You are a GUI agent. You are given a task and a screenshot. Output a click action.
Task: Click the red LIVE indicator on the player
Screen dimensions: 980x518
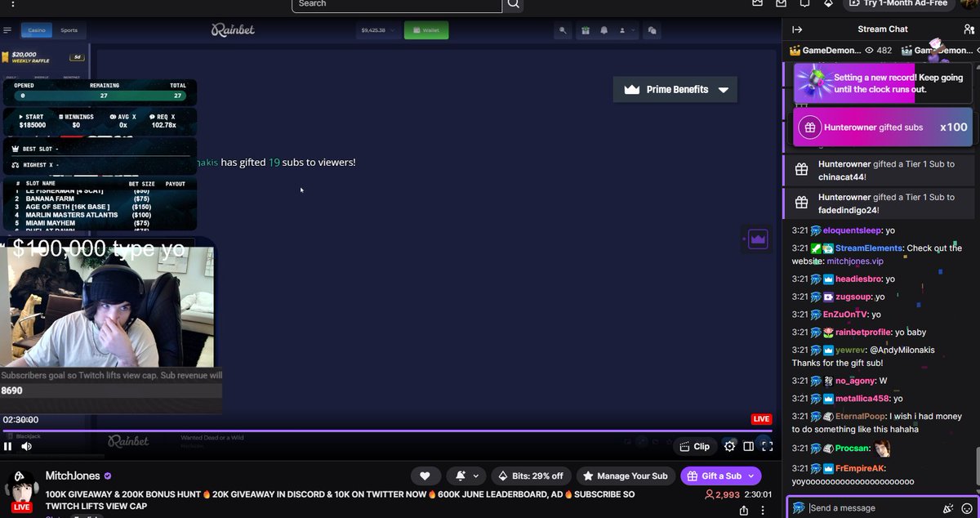(761, 419)
